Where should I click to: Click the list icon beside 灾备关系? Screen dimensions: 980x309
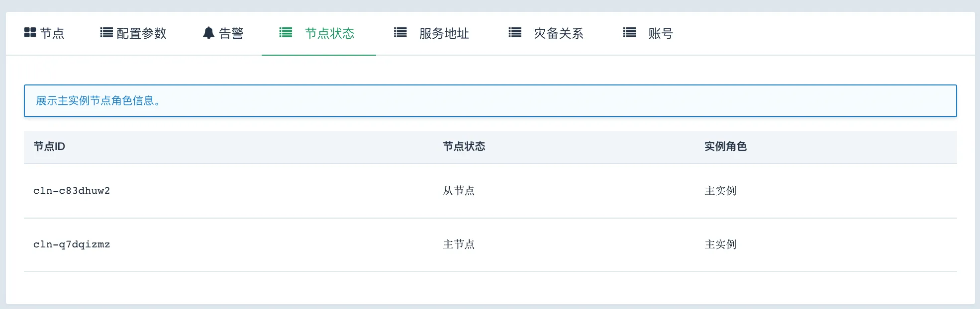[515, 33]
